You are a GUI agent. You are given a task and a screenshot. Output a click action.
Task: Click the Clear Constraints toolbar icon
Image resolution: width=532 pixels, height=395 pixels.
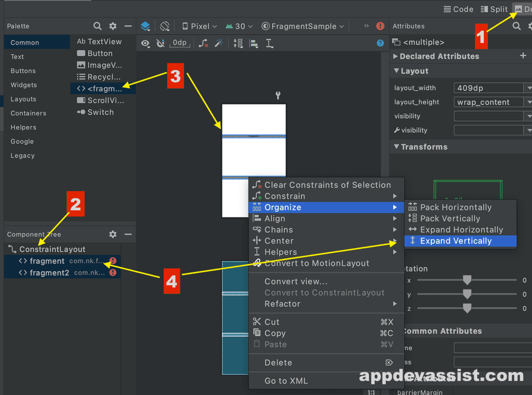pos(203,43)
